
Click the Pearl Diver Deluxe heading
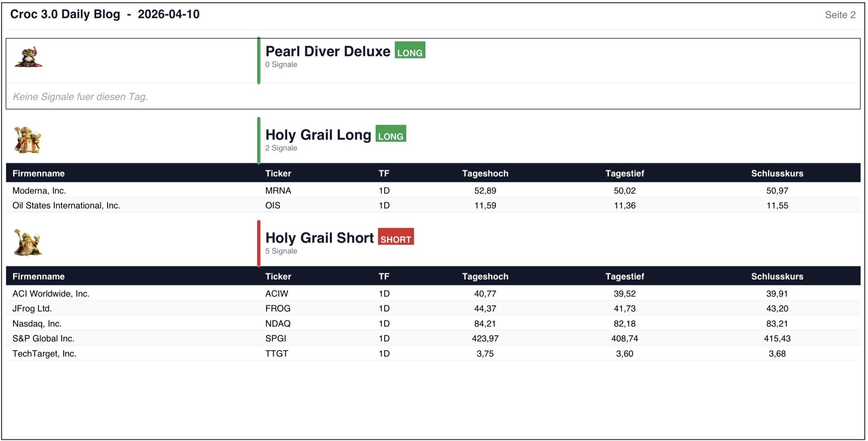328,51
